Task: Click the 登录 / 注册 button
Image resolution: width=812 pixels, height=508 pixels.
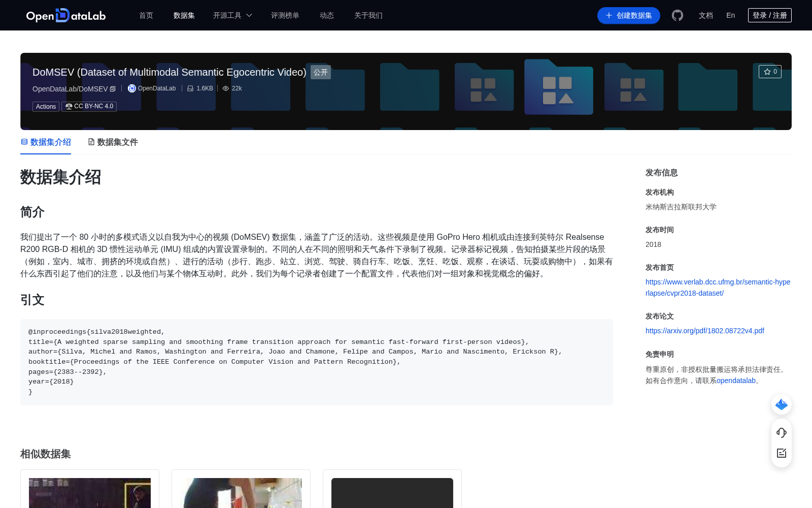Action: point(770,15)
